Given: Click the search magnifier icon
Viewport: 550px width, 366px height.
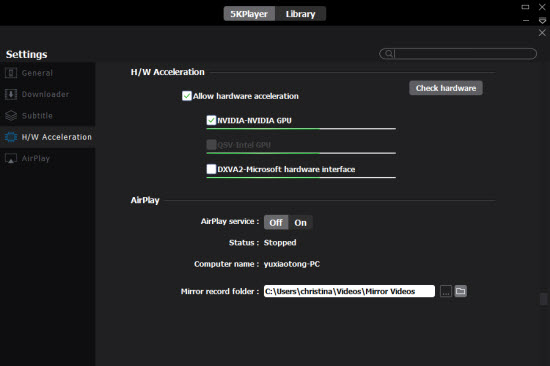Looking at the screenshot, I should (389, 54).
